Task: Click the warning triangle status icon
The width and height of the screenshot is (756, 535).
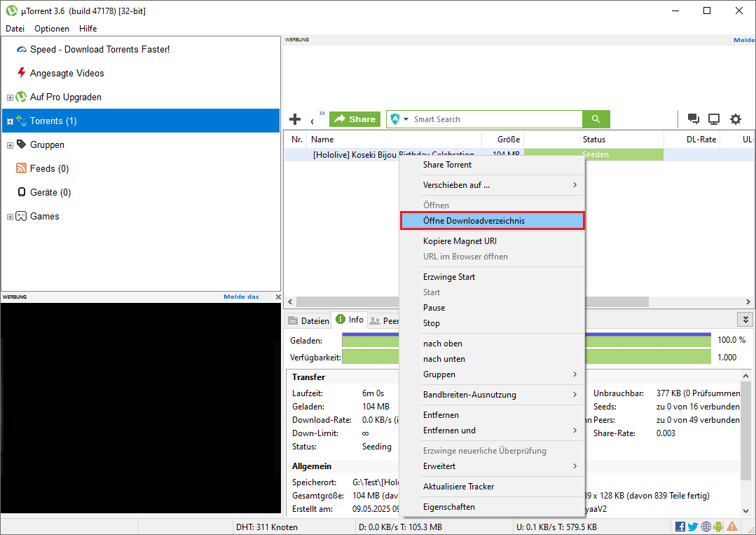Action: coord(732,527)
